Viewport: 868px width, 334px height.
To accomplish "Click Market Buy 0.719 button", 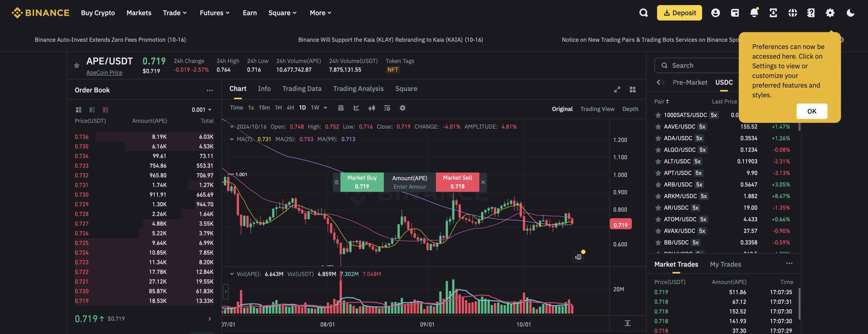I will pyautogui.click(x=362, y=182).
